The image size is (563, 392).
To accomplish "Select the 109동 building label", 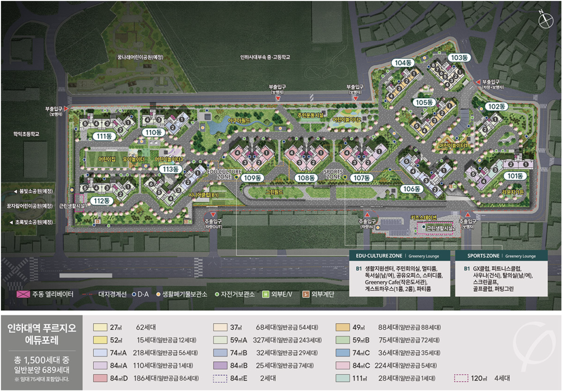I will point(252,178).
